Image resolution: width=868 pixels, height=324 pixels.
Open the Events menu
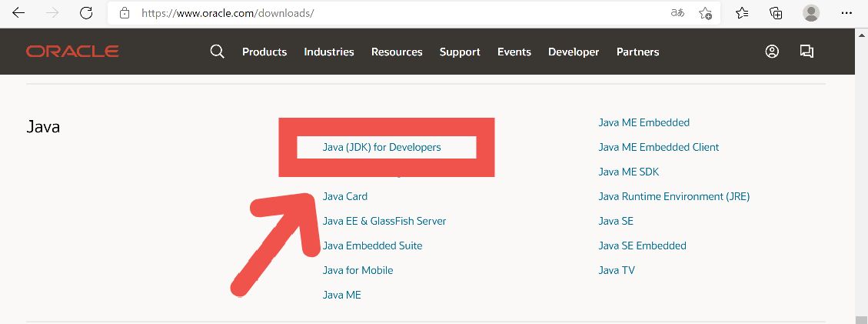pyautogui.click(x=514, y=52)
